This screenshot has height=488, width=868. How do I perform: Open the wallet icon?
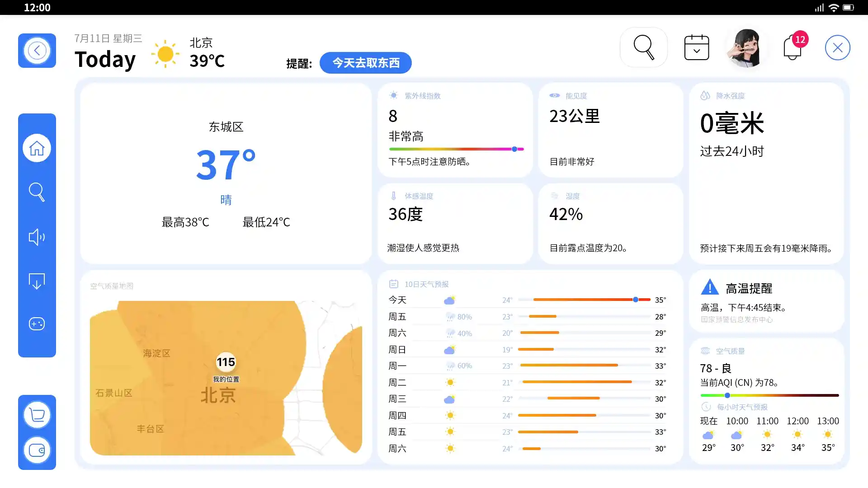coord(37,450)
